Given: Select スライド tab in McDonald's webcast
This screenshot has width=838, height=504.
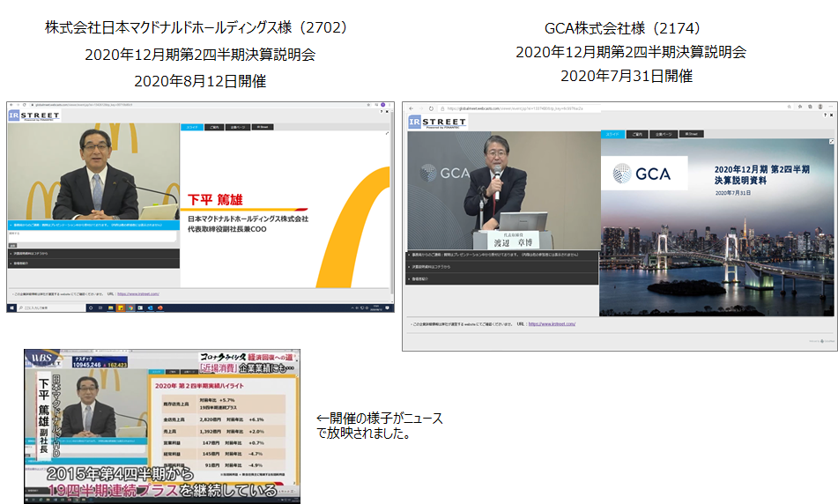Looking at the screenshot, I should (192, 127).
